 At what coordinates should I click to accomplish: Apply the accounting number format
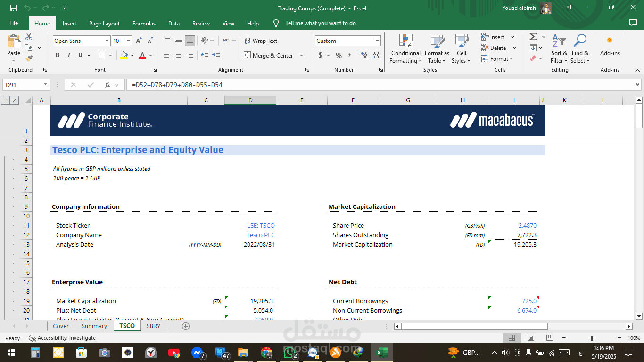coord(321,56)
